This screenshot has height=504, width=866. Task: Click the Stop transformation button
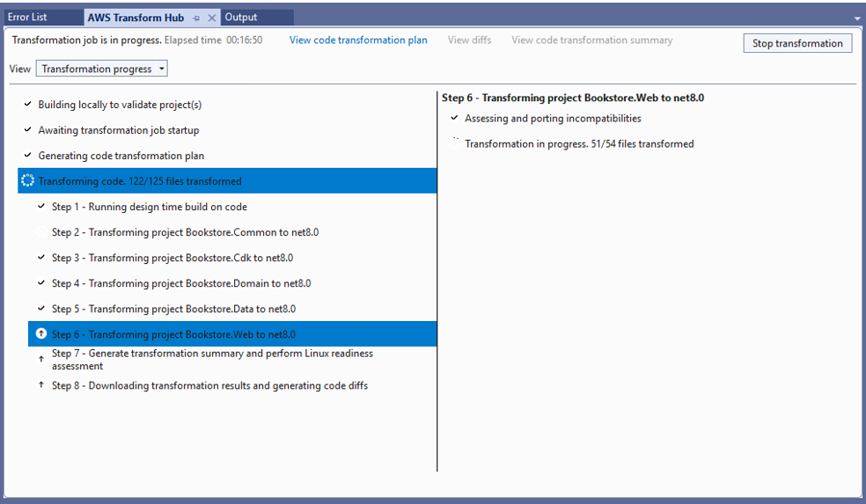point(797,43)
